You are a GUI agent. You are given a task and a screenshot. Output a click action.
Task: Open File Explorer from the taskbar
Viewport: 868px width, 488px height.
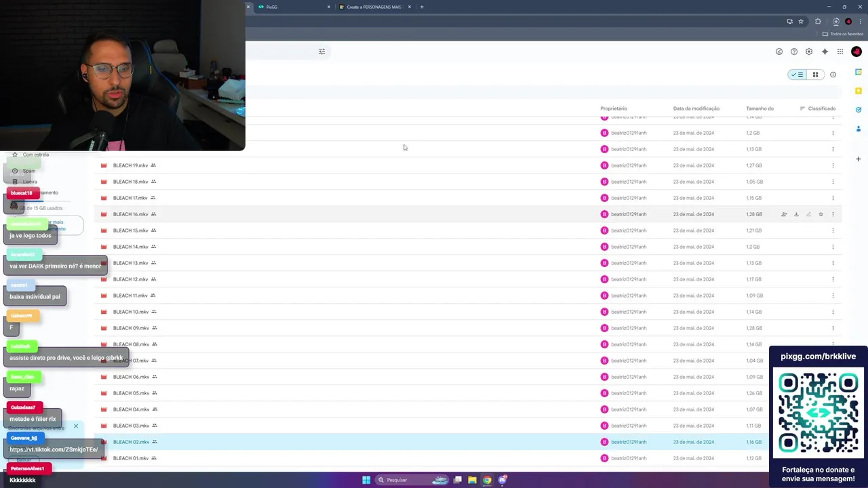472,480
